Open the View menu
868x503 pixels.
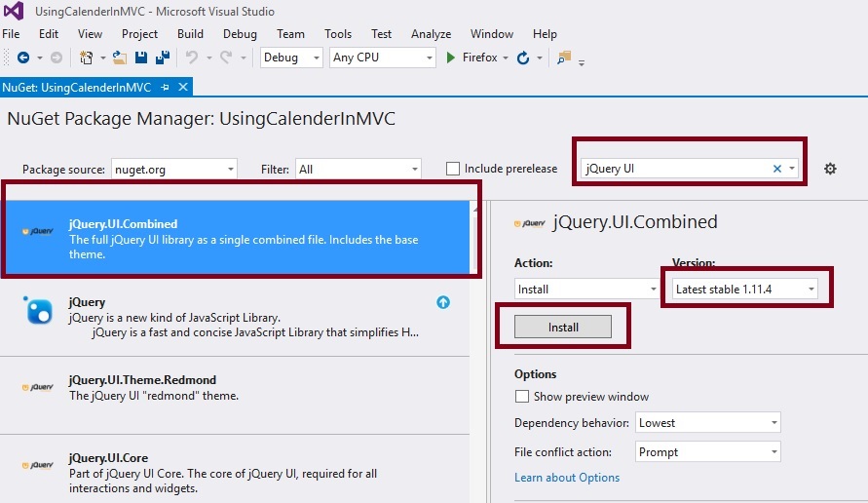[x=90, y=34]
